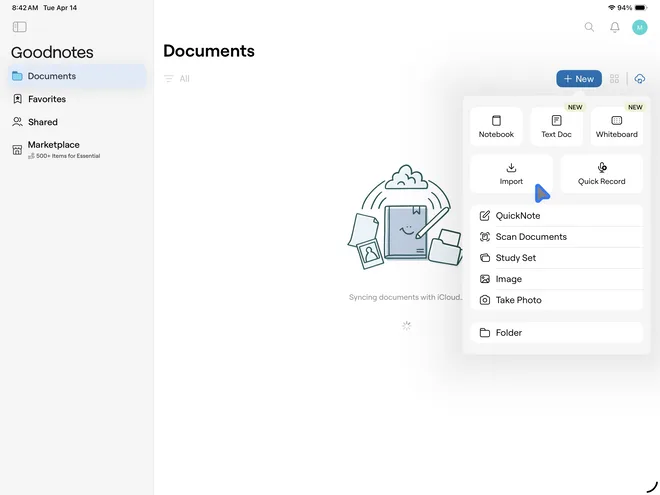The image size is (660, 495).
Task: Open the notifications bell
Action: point(615,27)
